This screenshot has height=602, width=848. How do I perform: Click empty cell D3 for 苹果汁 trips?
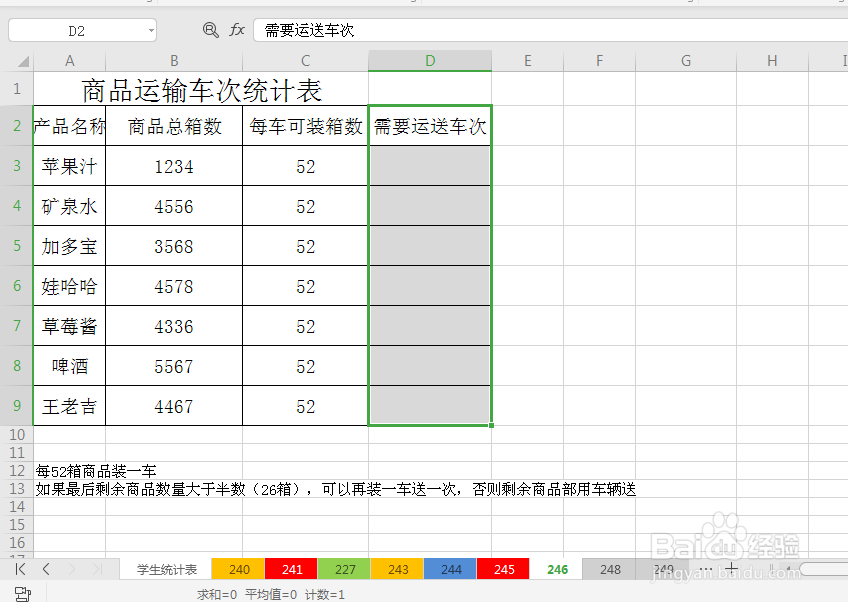click(430, 166)
